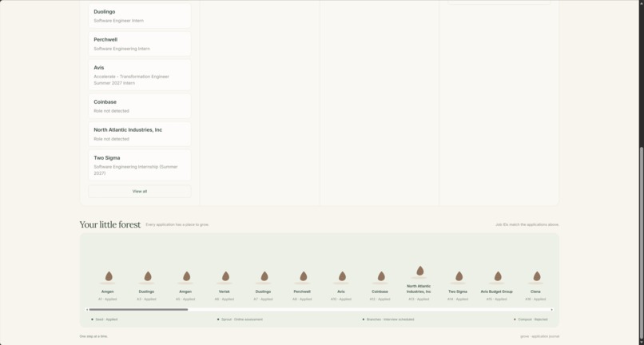644x345 pixels.
Task: Click the 'Branches · Interview scheduled' legend entry
Action: (x=388, y=319)
